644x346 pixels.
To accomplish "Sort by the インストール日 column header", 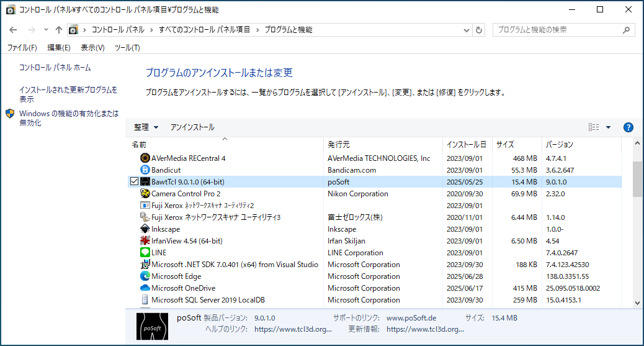I will (467, 144).
